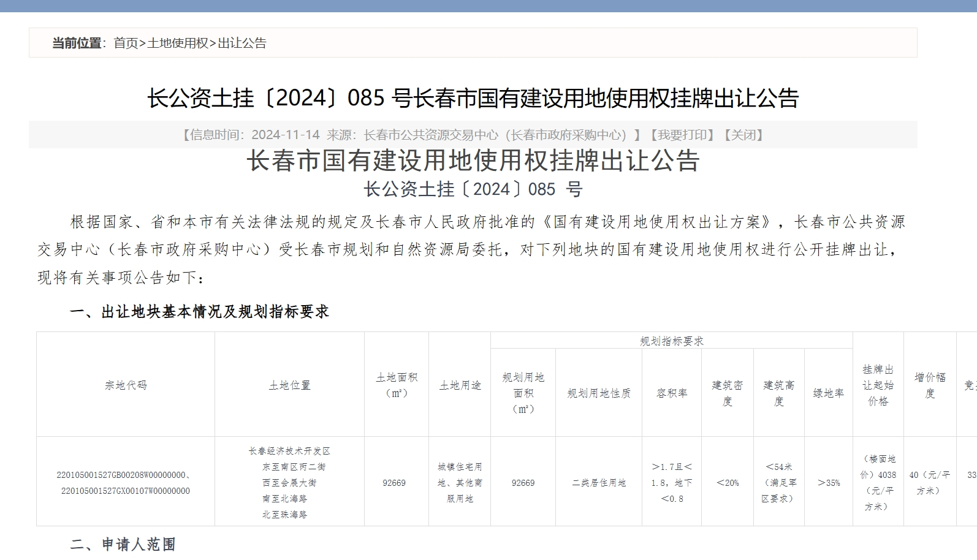Click the increment cell 40（元/平方米）
The width and height of the screenshot is (977, 560).
(x=930, y=483)
